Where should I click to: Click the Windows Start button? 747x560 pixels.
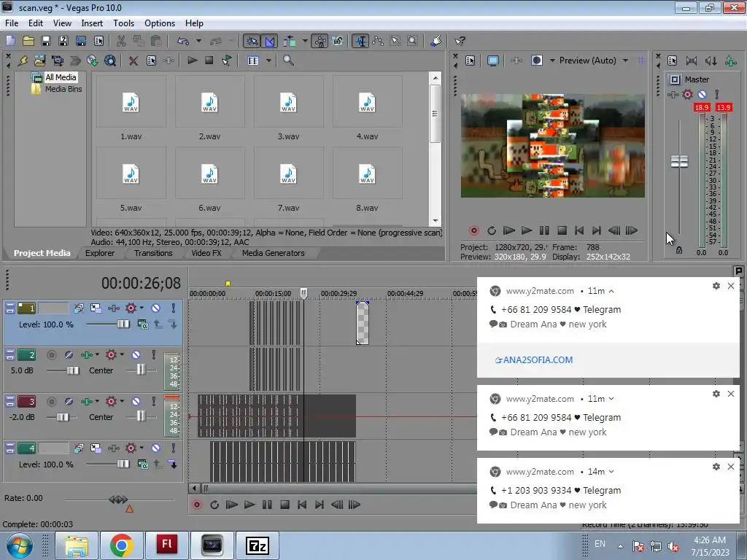[19, 545]
